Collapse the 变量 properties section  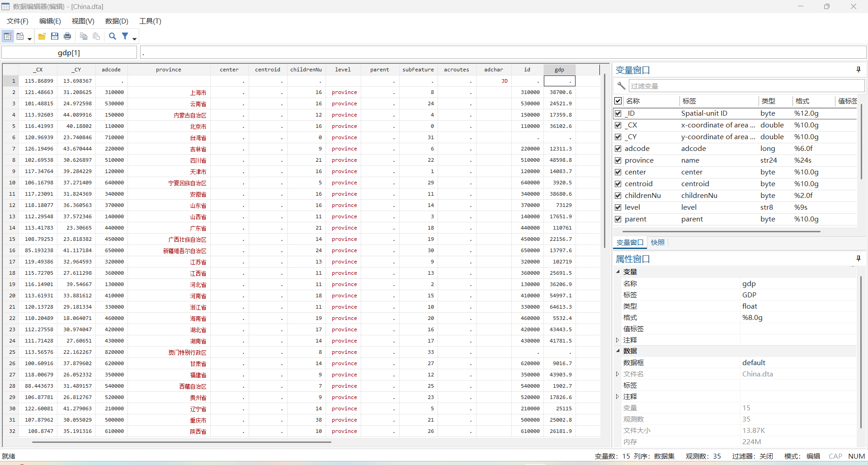(x=618, y=272)
